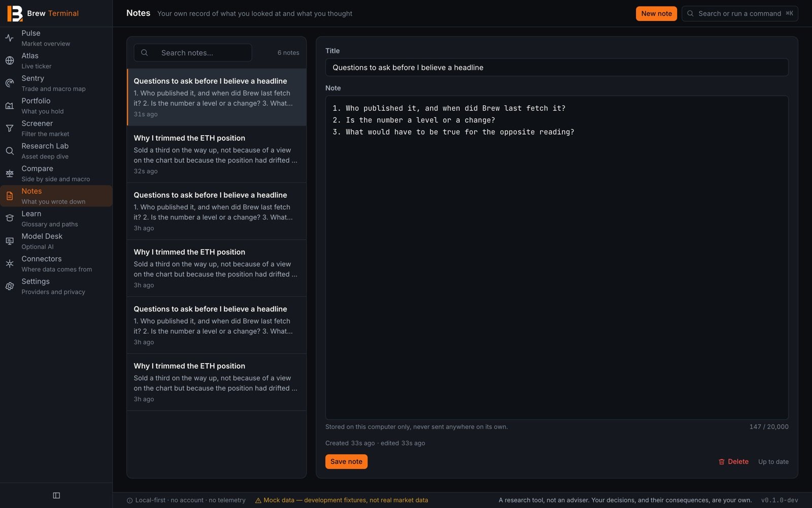The height and width of the screenshot is (508, 812).
Task: Open the Learn graduation cap icon
Action: pos(10,218)
